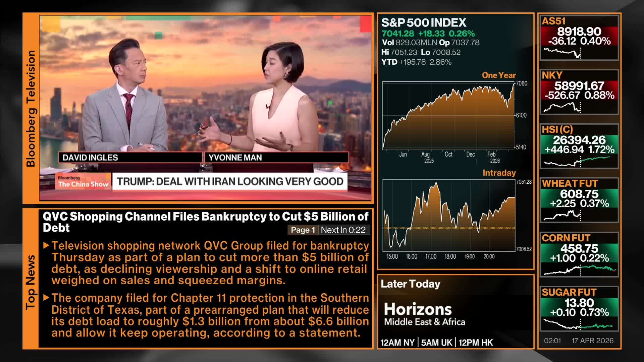The width and height of the screenshot is (644, 362).
Task: Click the S&P 500 INDEX title
Action: 424,23
